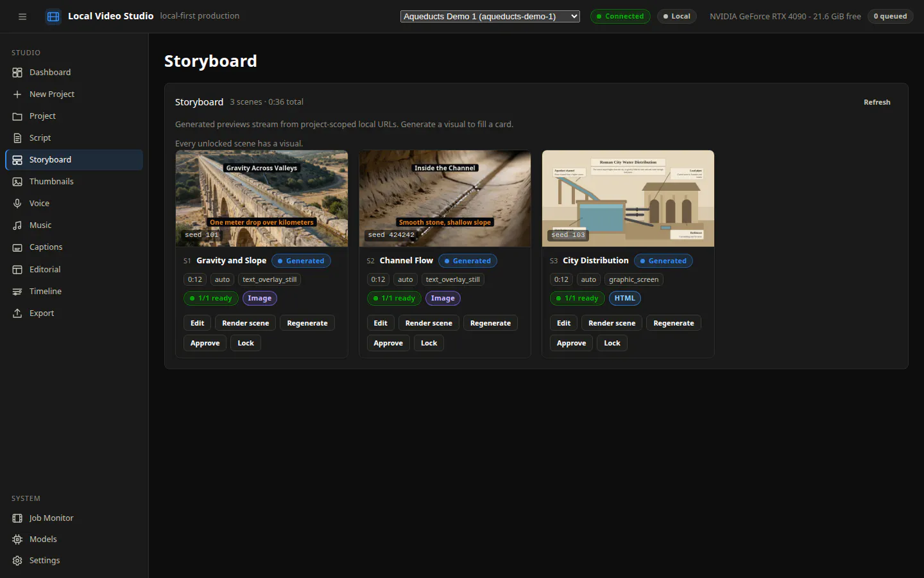Click the Local Video Studio logo icon
Screen dimensions: 924x578
tap(53, 17)
